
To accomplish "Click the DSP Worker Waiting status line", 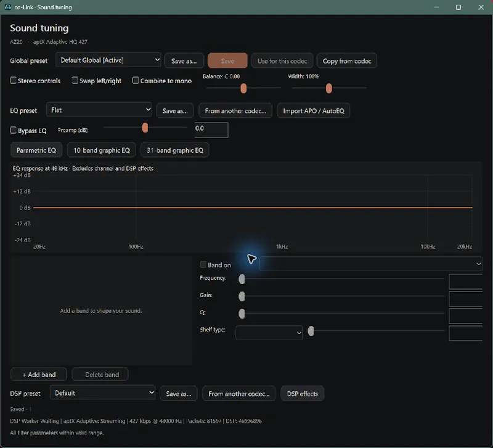I will [x=136, y=421].
